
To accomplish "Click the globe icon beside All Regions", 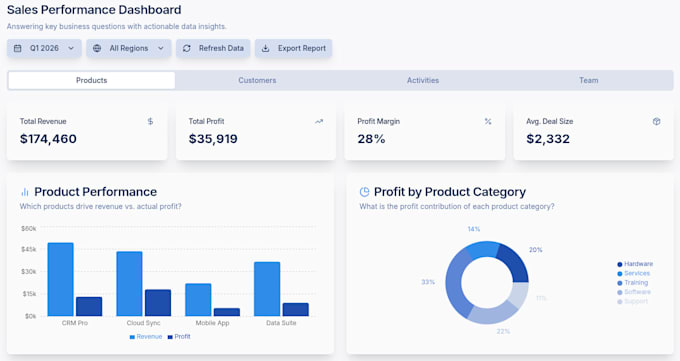I will click(97, 48).
